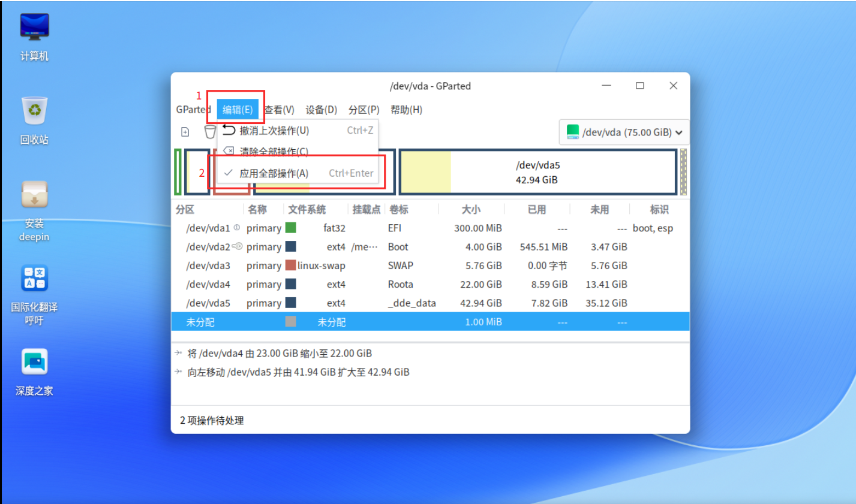
Task: Click the dark blue swatch in /dev/vda4 row
Action: 290,284
